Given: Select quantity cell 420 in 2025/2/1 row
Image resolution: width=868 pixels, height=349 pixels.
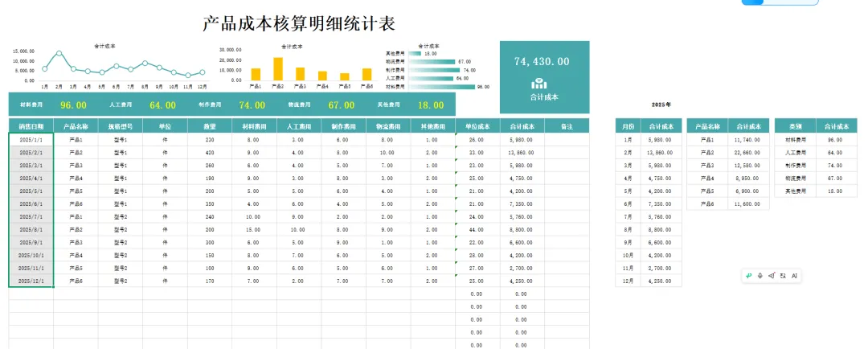Looking at the screenshot, I should click(210, 152).
